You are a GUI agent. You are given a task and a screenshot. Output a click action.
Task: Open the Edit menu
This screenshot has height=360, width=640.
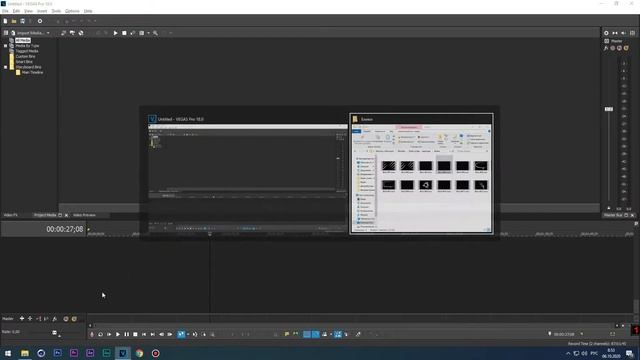click(16, 11)
